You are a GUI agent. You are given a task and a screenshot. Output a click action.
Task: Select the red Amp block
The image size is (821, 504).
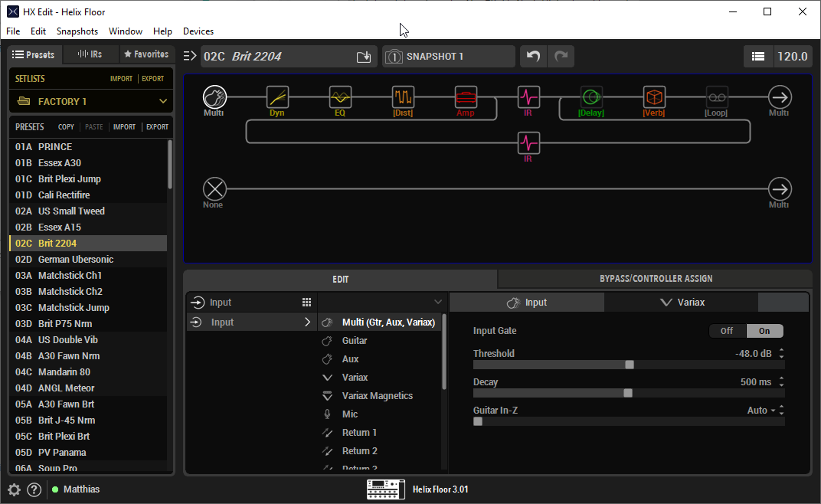[x=466, y=97]
